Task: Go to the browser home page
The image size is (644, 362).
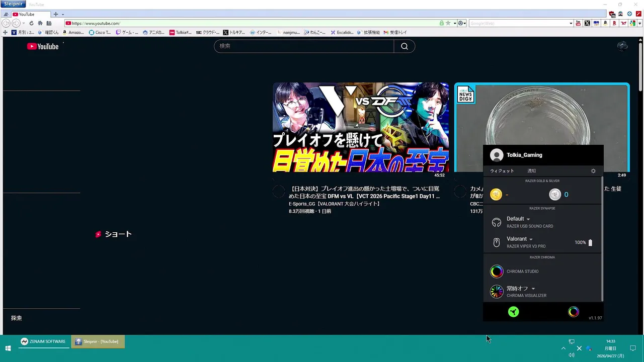Action: pos(40,23)
